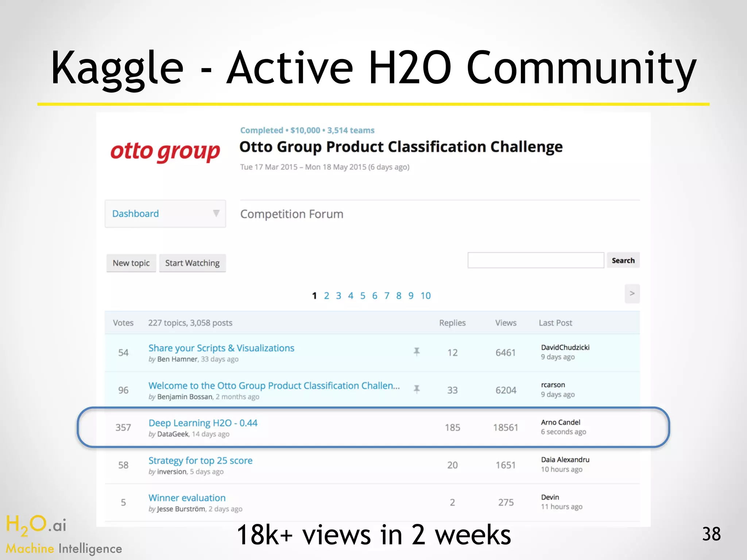The width and height of the screenshot is (747, 560).
Task: Click '227 topics, 3,058 posts' text
Action: [x=190, y=323]
